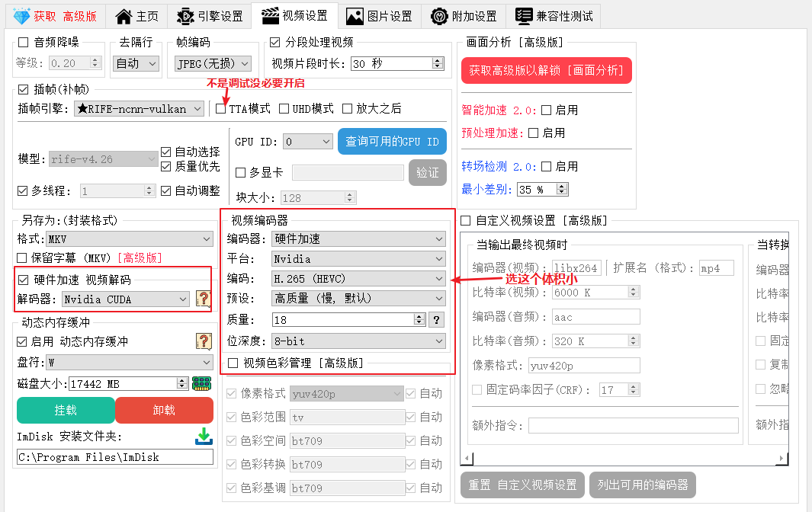Click the gear icon on 引擎设置 tab
This screenshot has width=812, height=512.
pyautogui.click(x=185, y=16)
